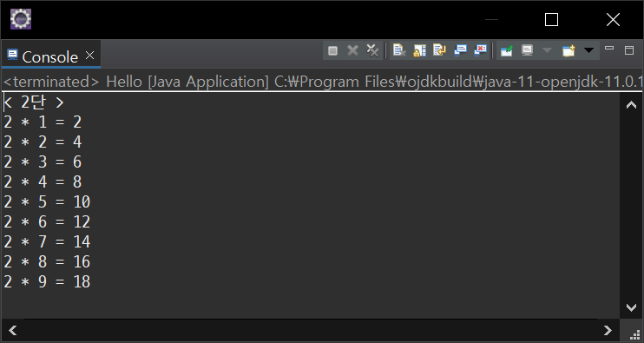Click the Terminate square button
Image resolution: width=644 pixels, height=343 pixels.
pyautogui.click(x=332, y=50)
